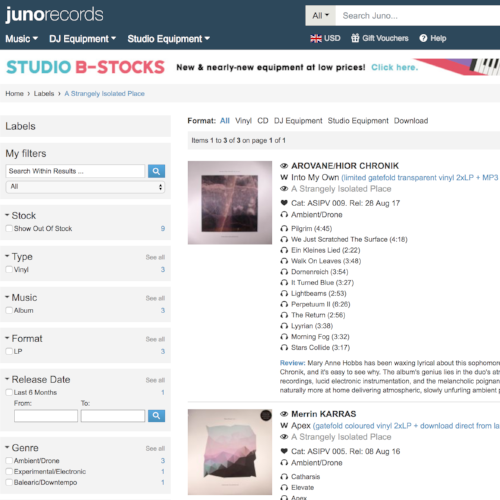Image resolution: width=500 pixels, height=500 pixels.
Task: Click the eye icon beside AROVANE/HIOR CHRONIK
Action: click(284, 166)
